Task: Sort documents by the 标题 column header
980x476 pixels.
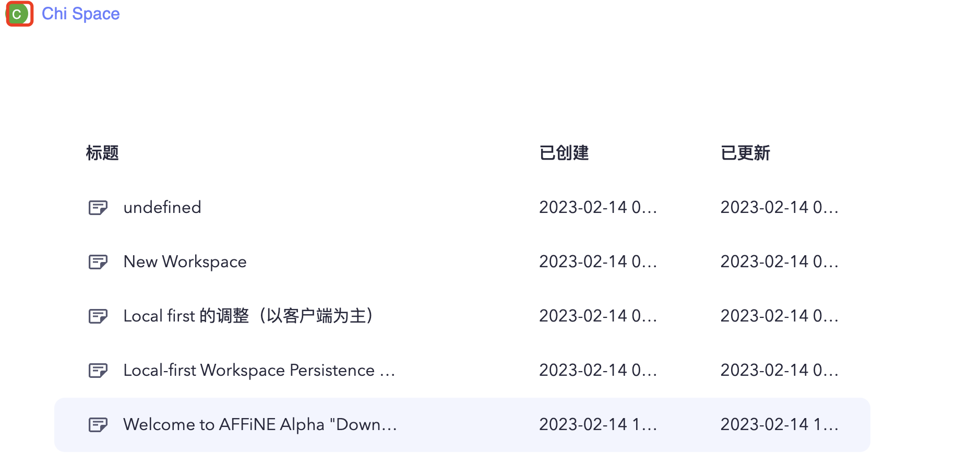Action: click(x=102, y=153)
